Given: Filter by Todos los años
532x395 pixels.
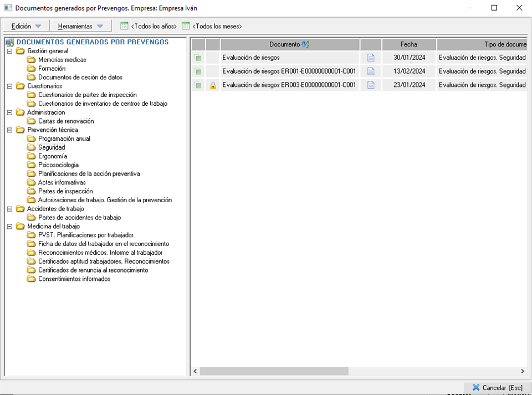Looking at the screenshot, I should [154, 26].
